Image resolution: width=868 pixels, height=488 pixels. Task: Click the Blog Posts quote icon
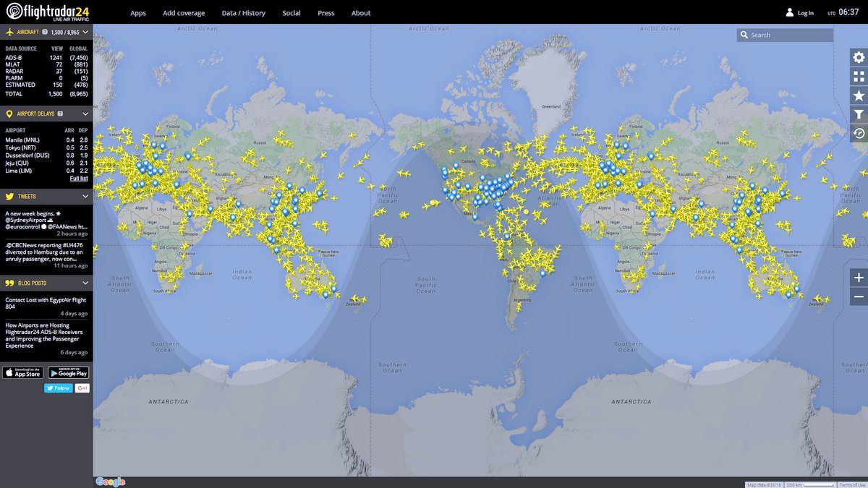point(9,283)
